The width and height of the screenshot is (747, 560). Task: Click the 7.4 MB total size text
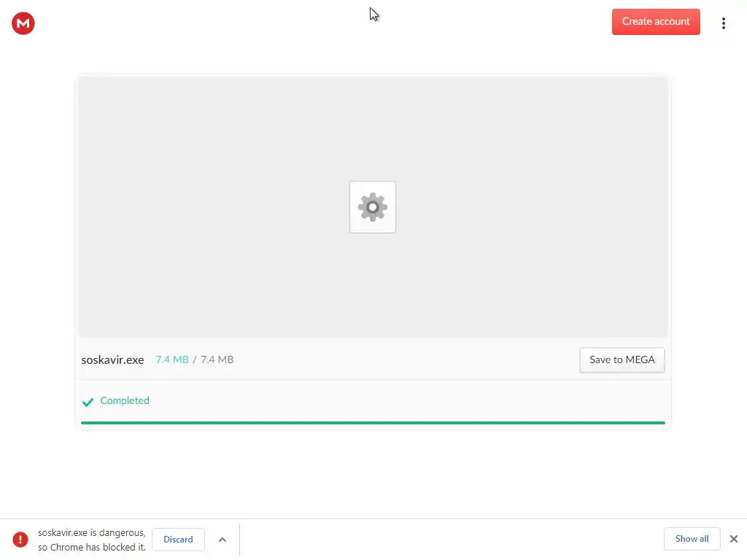pyautogui.click(x=217, y=359)
